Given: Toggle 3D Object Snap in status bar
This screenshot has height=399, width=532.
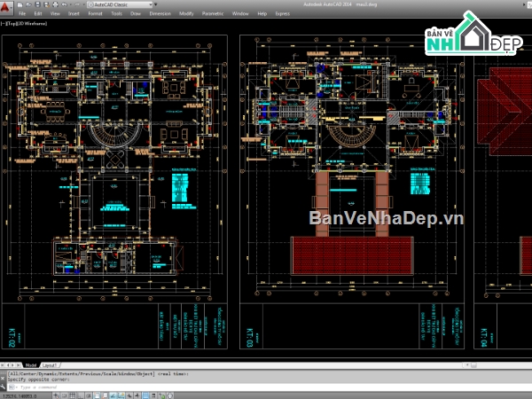Looking at the screenshot, I should 106,396.
